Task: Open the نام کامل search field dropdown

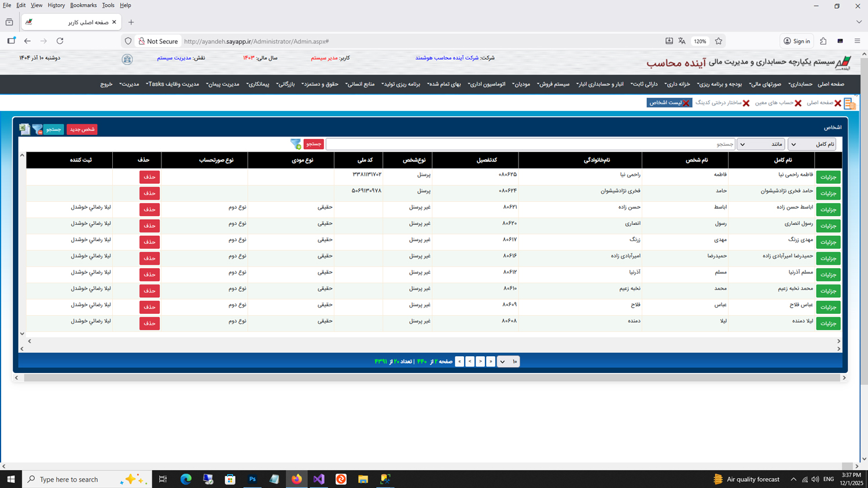Action: (x=812, y=144)
